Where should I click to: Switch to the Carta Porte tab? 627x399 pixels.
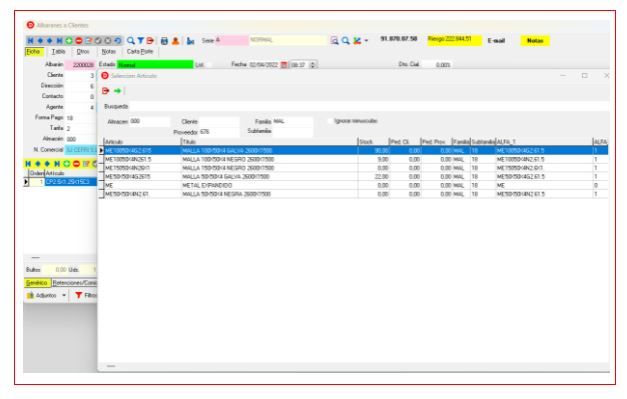click(140, 52)
